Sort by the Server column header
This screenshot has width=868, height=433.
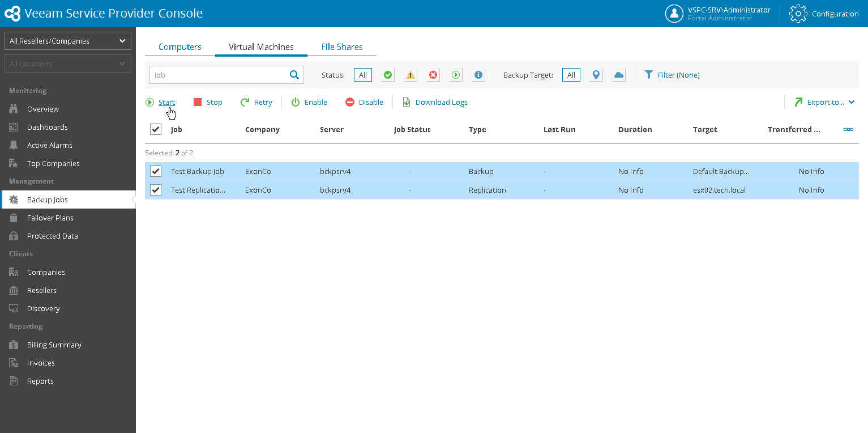tap(332, 129)
